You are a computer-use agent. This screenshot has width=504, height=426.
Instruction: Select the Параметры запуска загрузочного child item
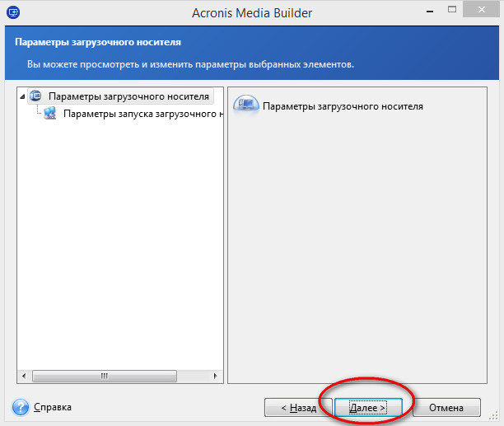[143, 114]
